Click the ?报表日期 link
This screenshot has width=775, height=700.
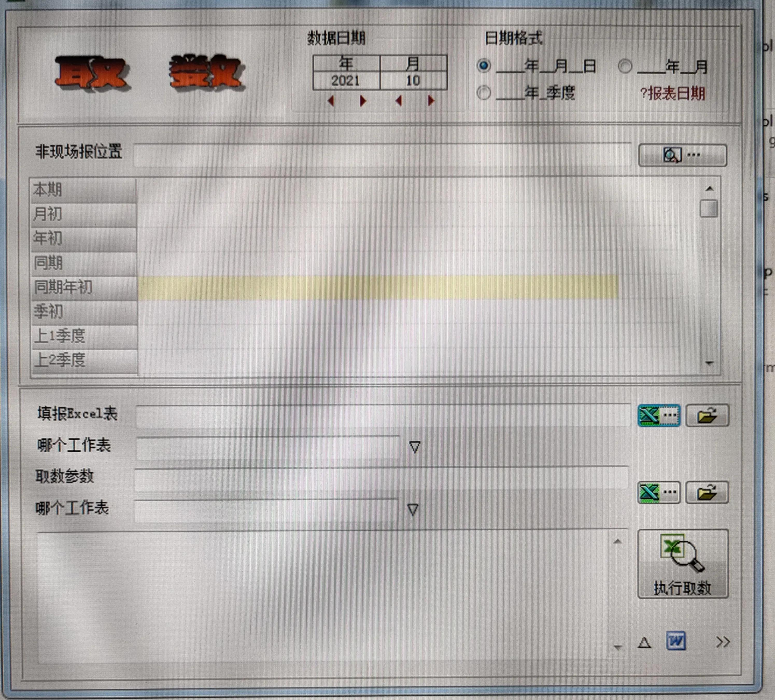point(673,93)
